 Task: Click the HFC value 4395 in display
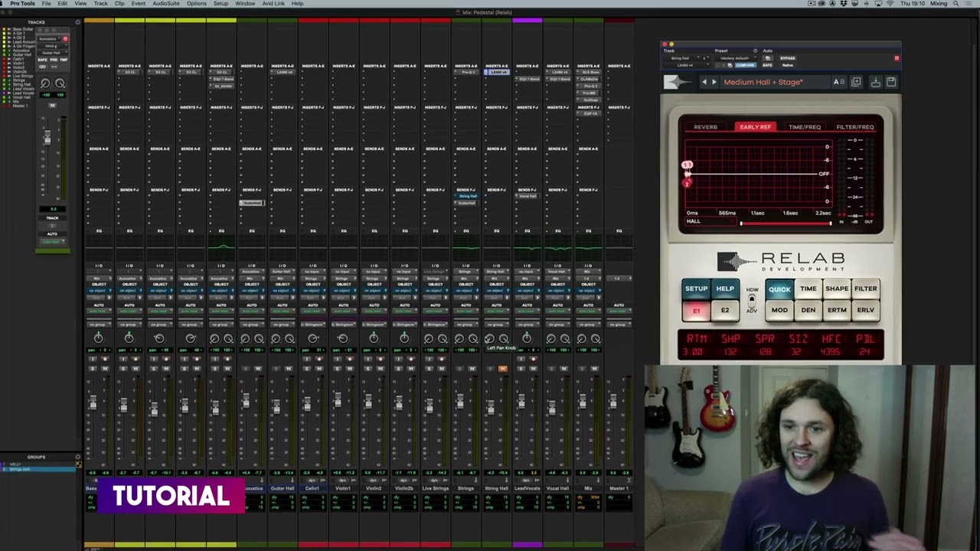[x=830, y=352]
